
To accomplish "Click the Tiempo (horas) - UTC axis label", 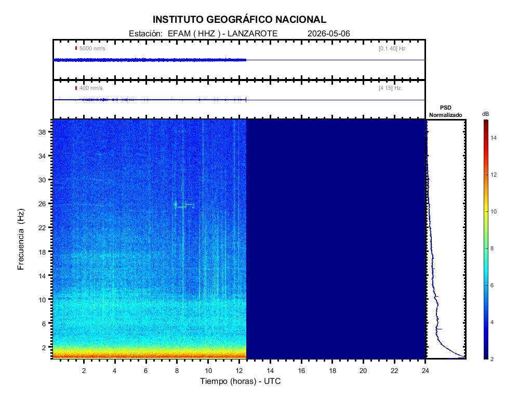I will click(x=240, y=381).
